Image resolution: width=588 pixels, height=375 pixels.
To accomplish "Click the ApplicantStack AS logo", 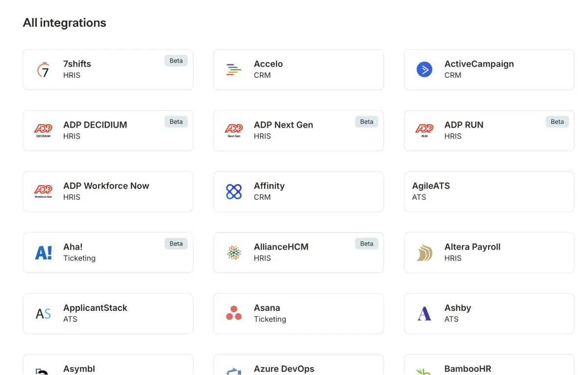I will tap(43, 313).
